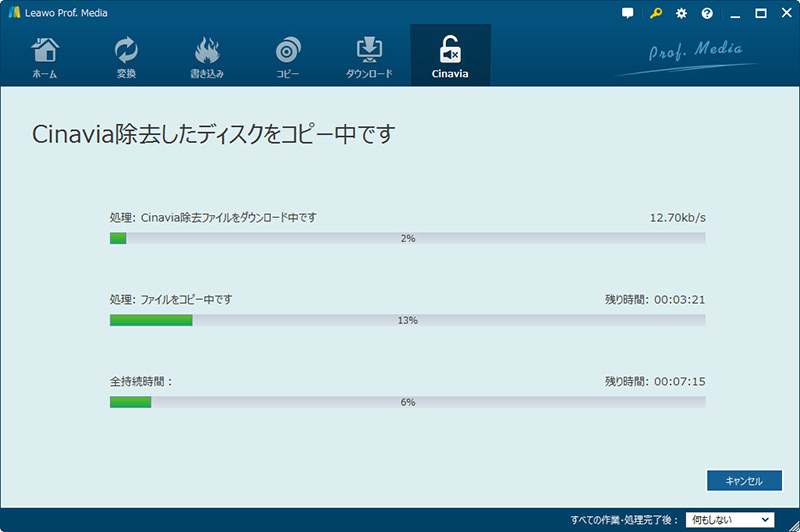Click the 12.70kb/s download speed text
The image size is (800, 532).
pyautogui.click(x=678, y=218)
